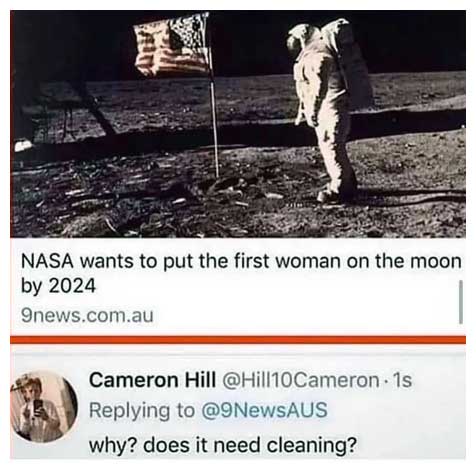Click the word 'NASA' in the headline
Screen dimensions: 476x472
coord(47,261)
